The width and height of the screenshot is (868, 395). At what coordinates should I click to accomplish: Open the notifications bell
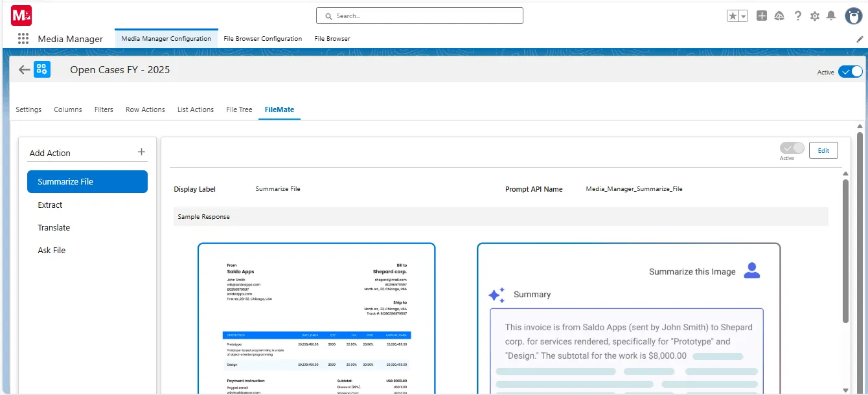point(831,16)
